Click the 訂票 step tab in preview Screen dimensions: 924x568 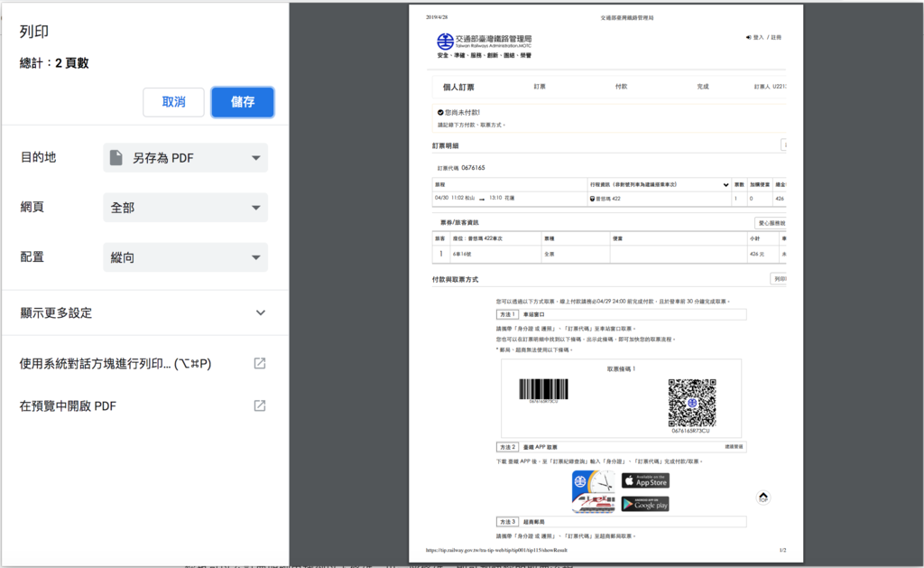[x=540, y=87]
